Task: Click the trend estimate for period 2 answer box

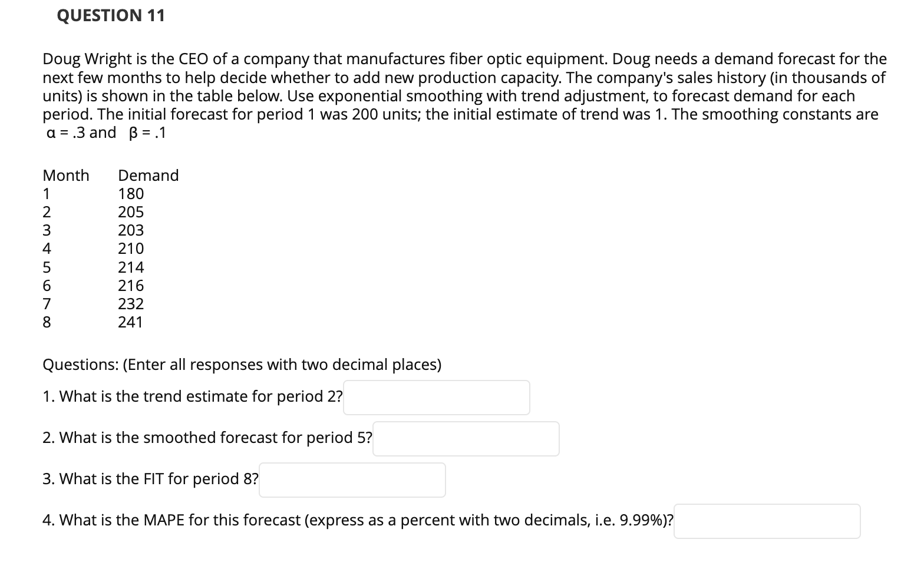Action: [x=436, y=398]
